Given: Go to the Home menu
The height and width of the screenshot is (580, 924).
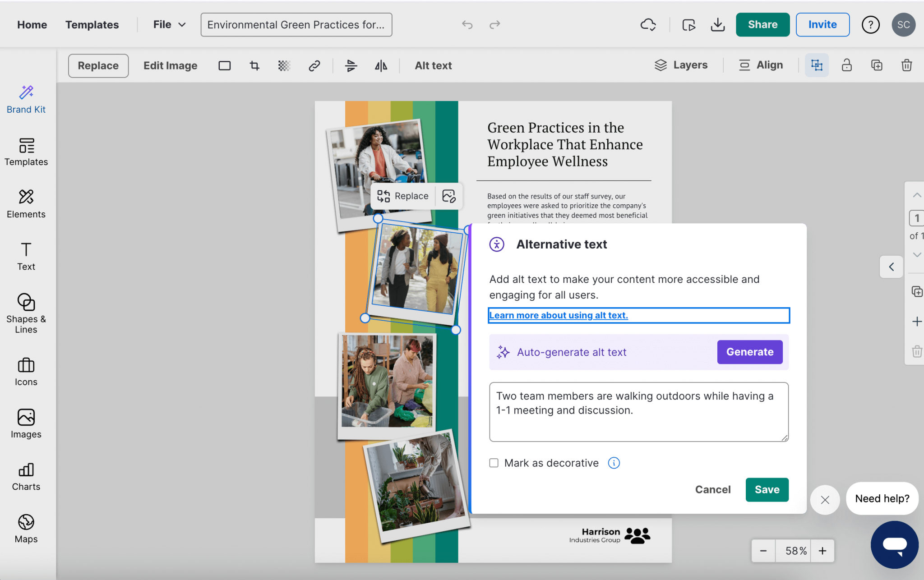Looking at the screenshot, I should tap(32, 24).
